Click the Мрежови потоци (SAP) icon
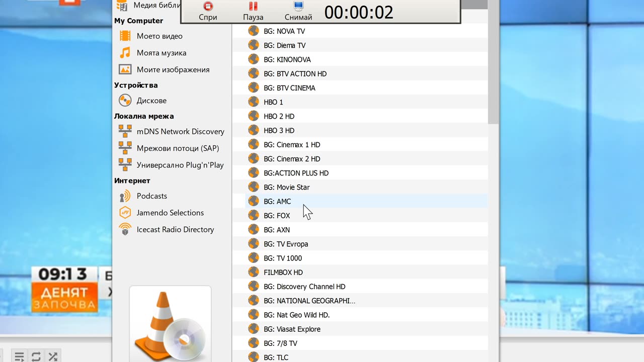 (125, 148)
